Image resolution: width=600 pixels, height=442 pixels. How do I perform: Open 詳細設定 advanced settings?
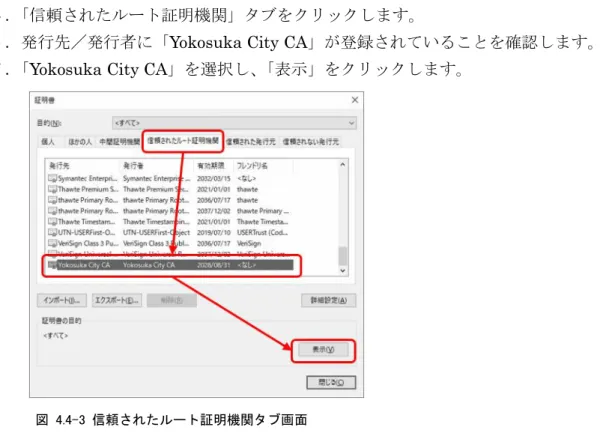pos(329,300)
